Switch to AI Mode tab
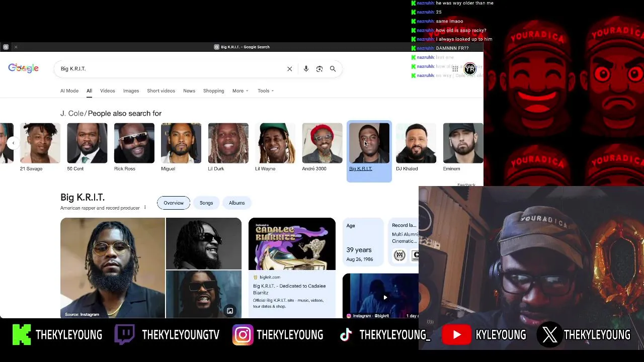The height and width of the screenshot is (362, 644). point(69,91)
